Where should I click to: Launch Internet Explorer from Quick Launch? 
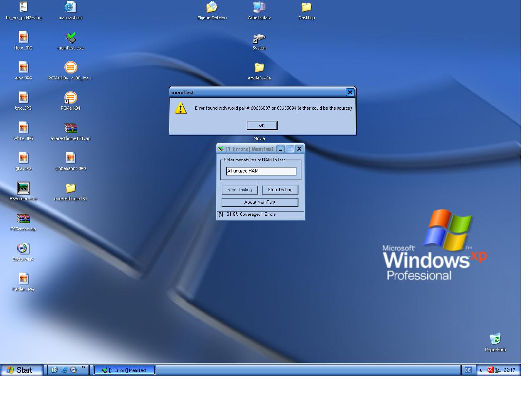[x=64, y=370]
